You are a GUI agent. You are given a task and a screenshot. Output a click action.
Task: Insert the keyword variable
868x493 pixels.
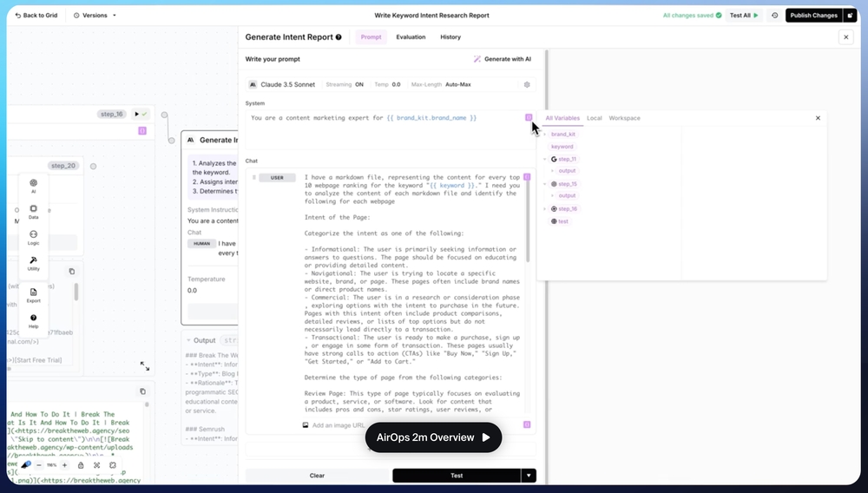562,147
